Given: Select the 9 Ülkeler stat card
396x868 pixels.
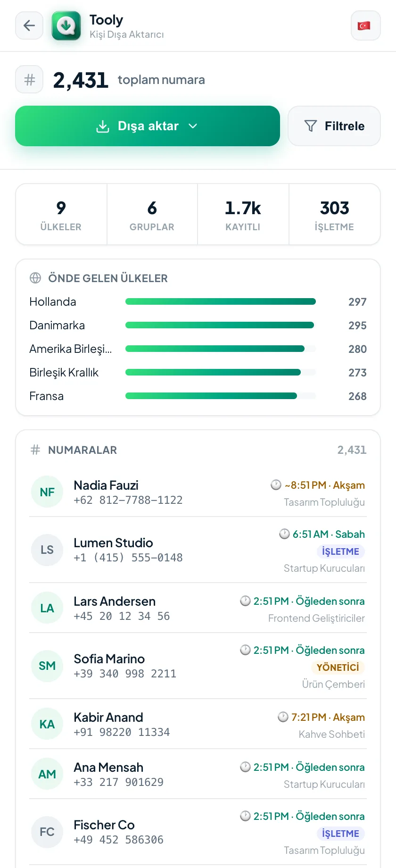Looking at the screenshot, I should (61, 215).
